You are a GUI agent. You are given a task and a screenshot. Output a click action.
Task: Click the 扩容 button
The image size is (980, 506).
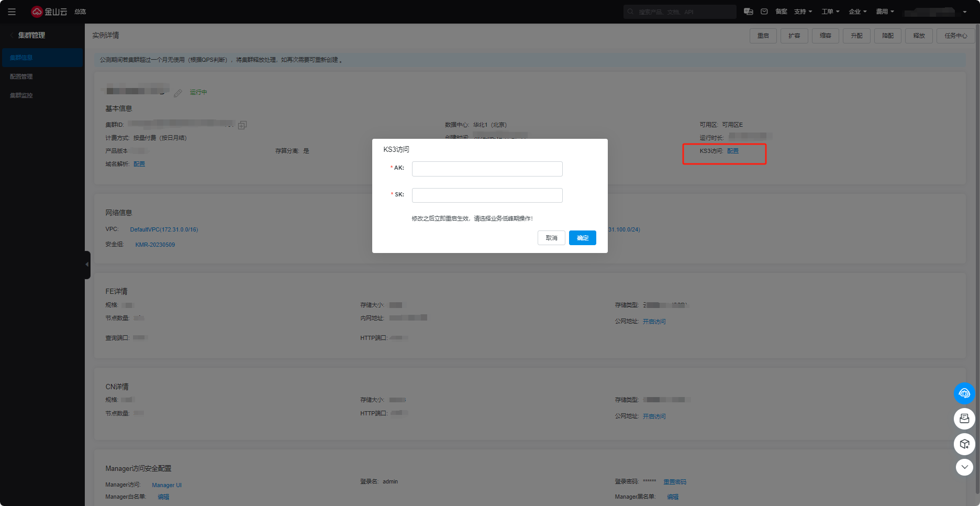coord(794,36)
